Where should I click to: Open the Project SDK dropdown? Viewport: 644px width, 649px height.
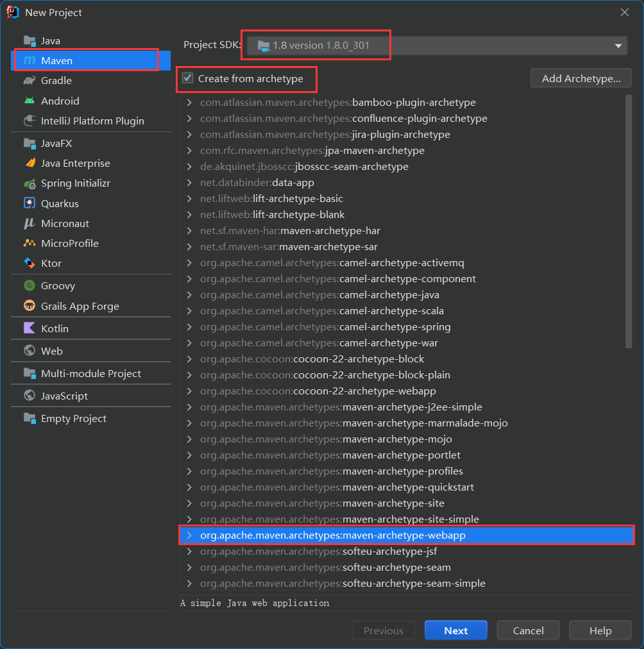(618, 46)
